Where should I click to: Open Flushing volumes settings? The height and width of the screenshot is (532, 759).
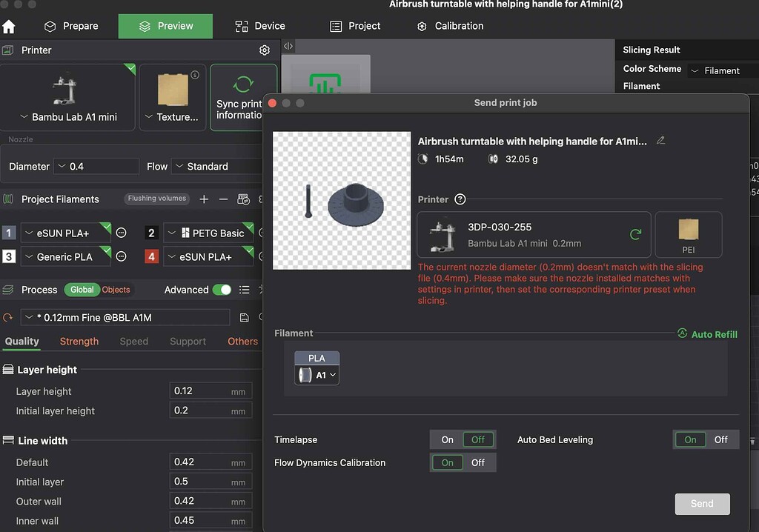click(x=157, y=199)
